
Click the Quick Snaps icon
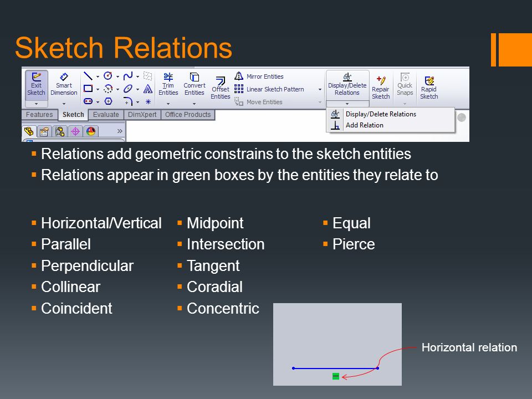point(405,84)
